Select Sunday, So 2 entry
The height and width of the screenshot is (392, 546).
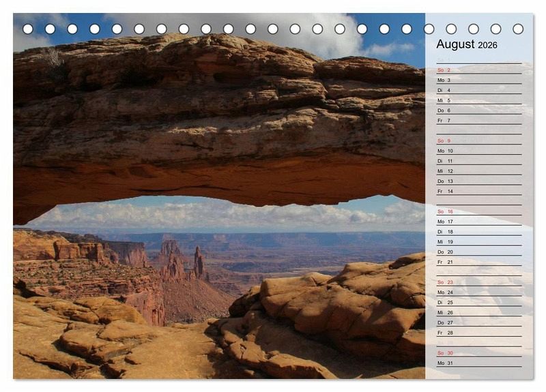click(444, 70)
